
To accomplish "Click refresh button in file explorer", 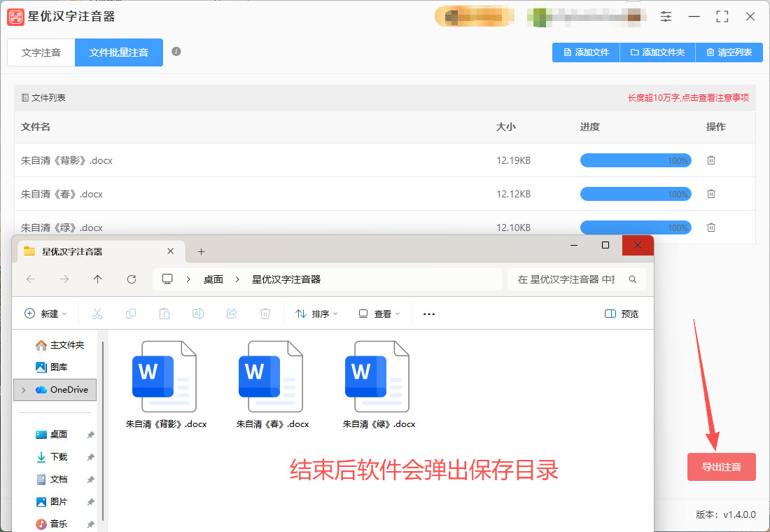I will tap(132, 279).
